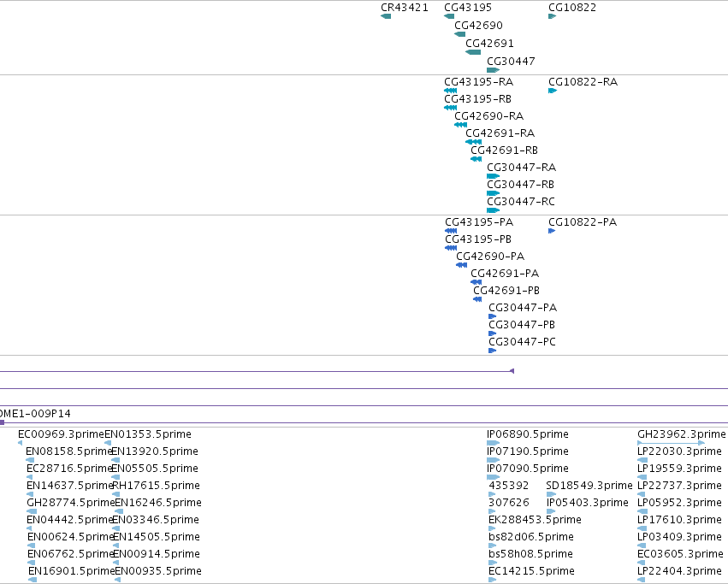The width and height of the screenshot is (728, 584).
Task: Select EST EN05505.5prime label
Action: 155,469
